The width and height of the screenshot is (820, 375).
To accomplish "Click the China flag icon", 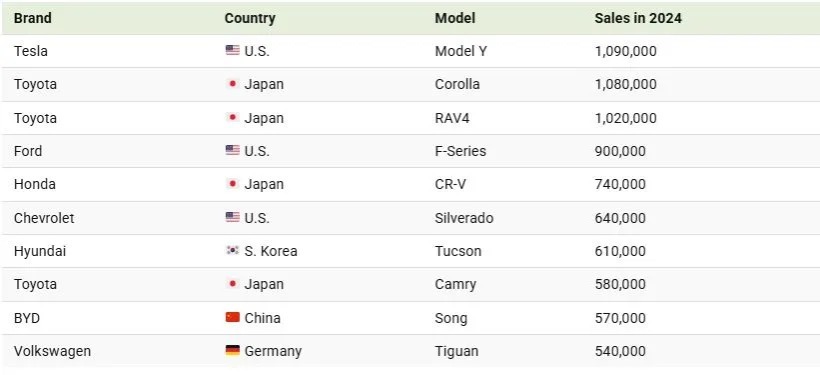I will pos(233,317).
